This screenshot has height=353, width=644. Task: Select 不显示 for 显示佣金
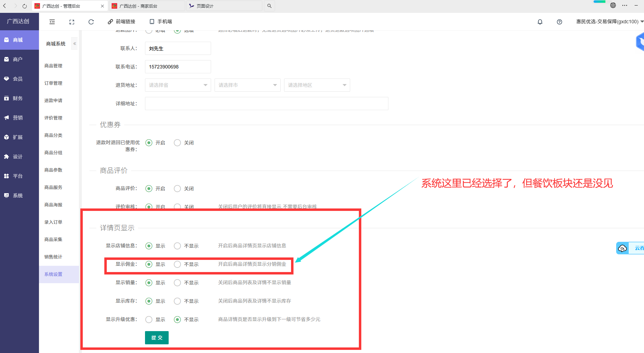point(177,264)
